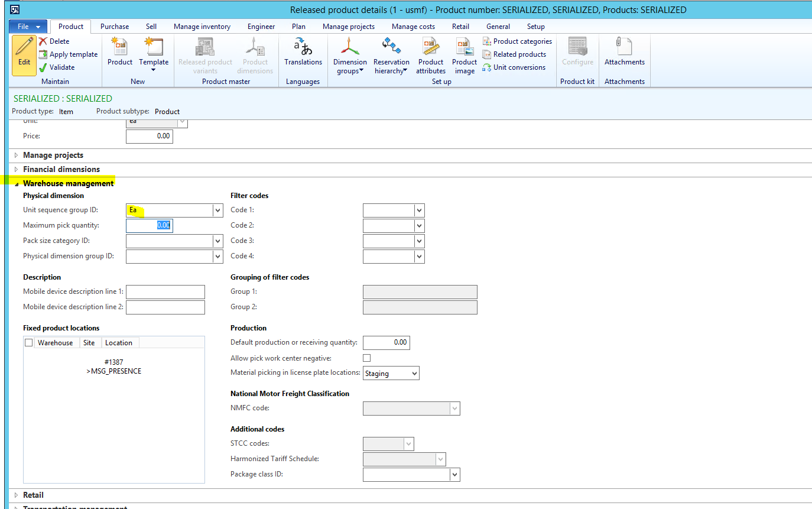Screen dimensions: 812x509
Task: Open Material picking in license plate locations dropdown
Action: pos(414,373)
